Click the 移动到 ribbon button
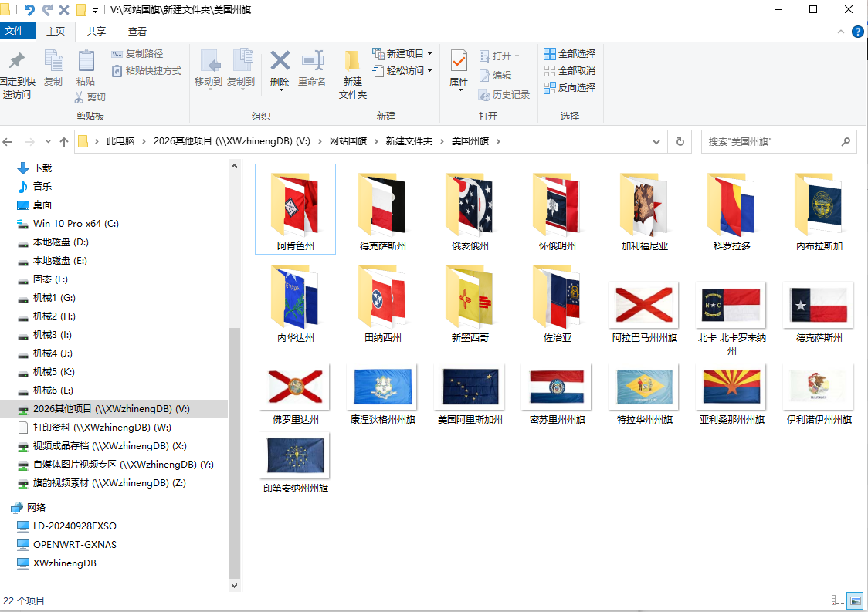 209,69
